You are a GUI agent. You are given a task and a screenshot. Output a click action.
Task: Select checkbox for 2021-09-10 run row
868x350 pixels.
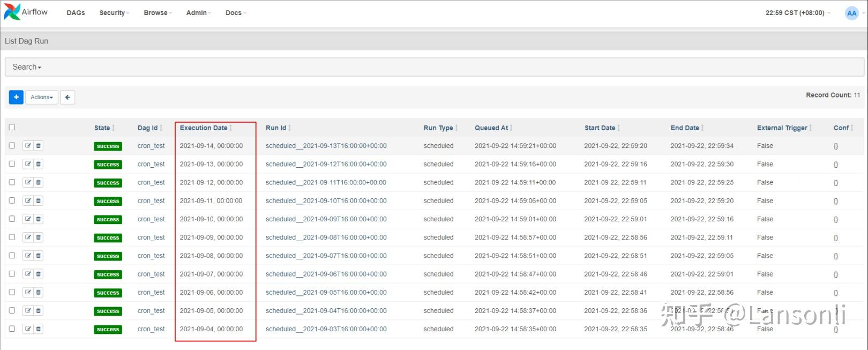coord(12,219)
